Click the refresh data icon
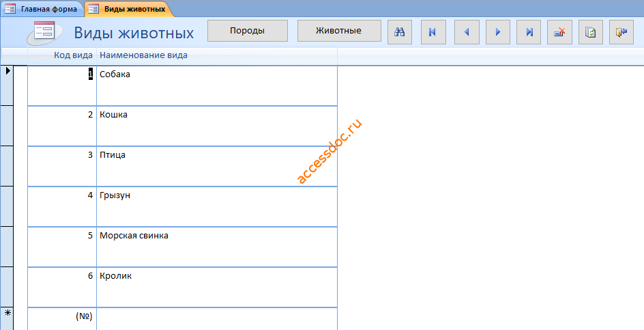This screenshot has width=644, height=330. (591, 31)
